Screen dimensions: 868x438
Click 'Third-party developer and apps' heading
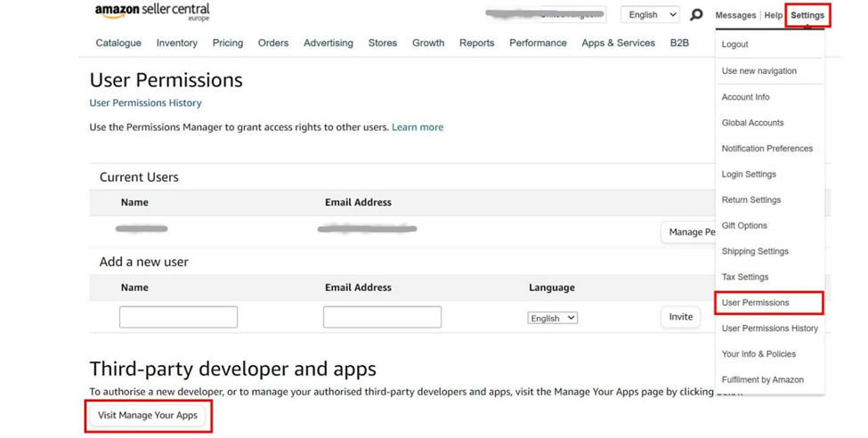[233, 369]
